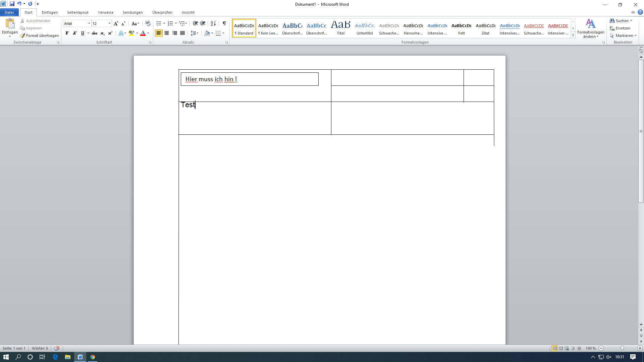
Task: Minimize the ribbon with caret icon
Action: [633, 12]
